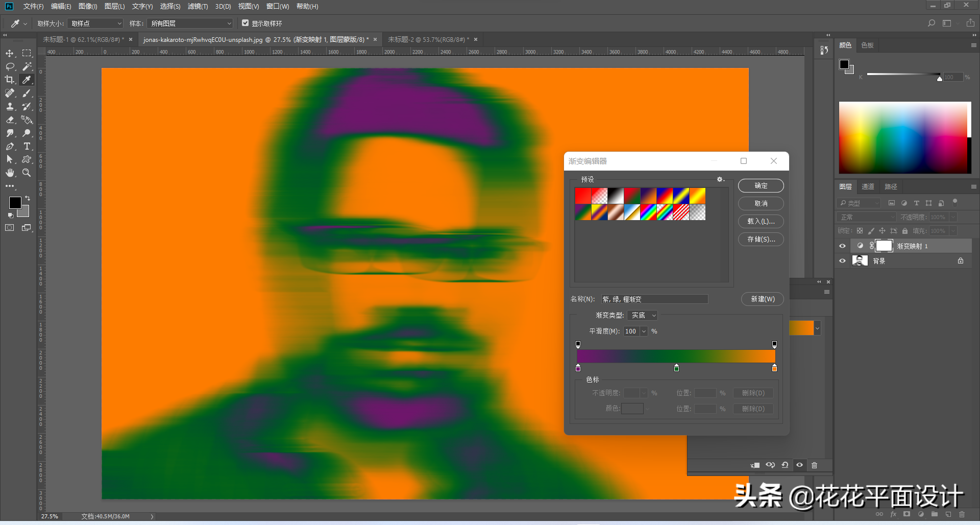
Task: Open 文件(F) menu
Action: point(33,6)
